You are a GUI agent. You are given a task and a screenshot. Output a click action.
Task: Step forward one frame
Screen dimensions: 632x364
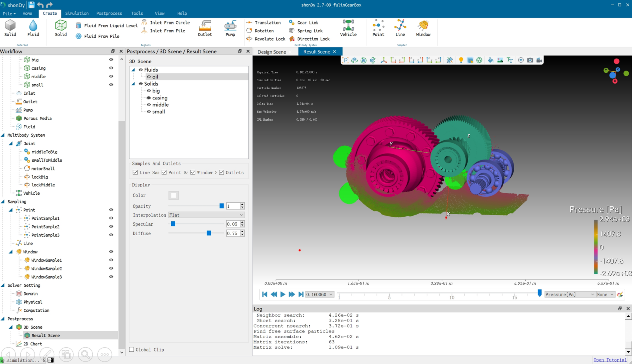[292, 295]
